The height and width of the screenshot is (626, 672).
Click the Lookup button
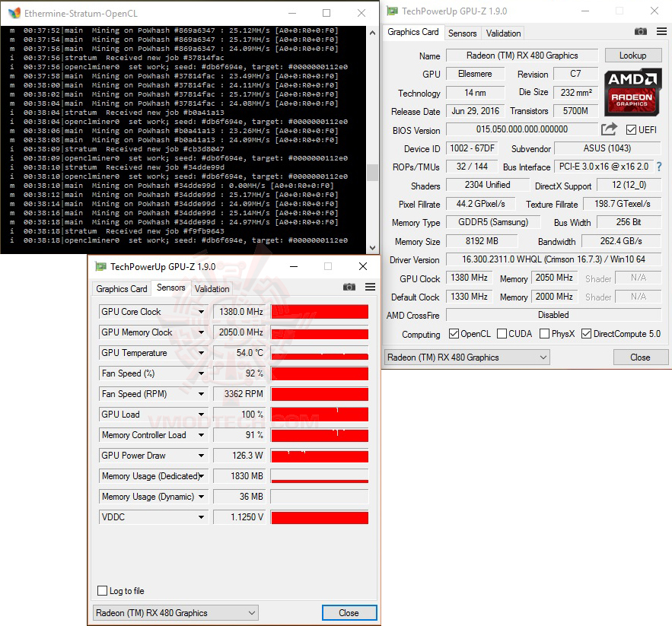point(632,56)
